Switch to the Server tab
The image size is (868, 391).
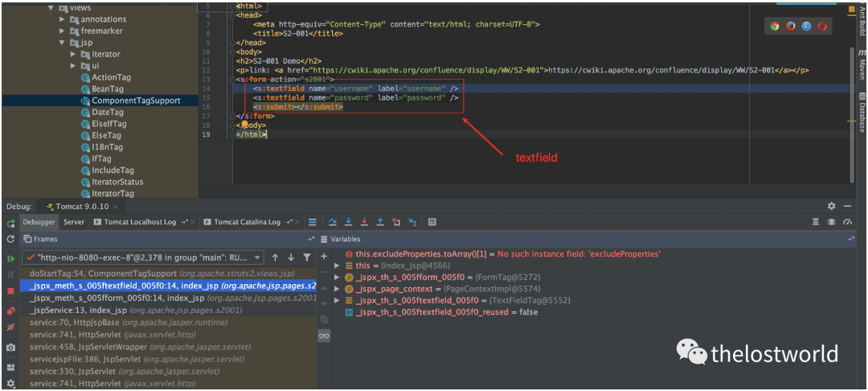tap(74, 222)
